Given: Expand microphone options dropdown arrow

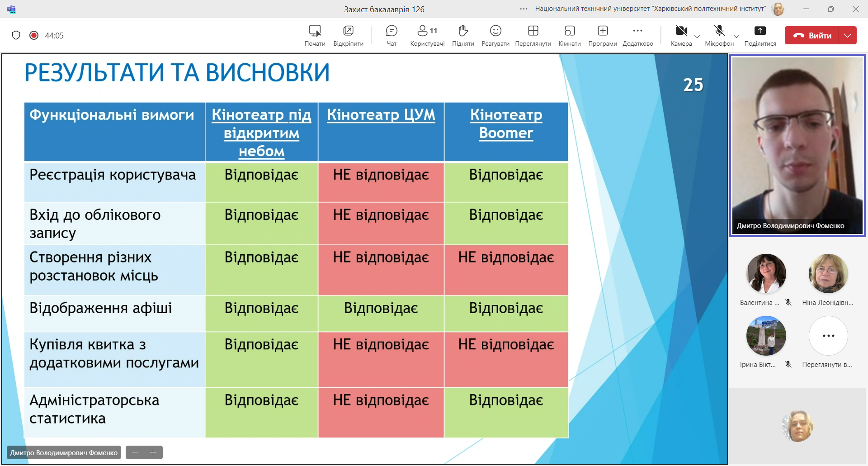Looking at the screenshot, I should 736,37.
